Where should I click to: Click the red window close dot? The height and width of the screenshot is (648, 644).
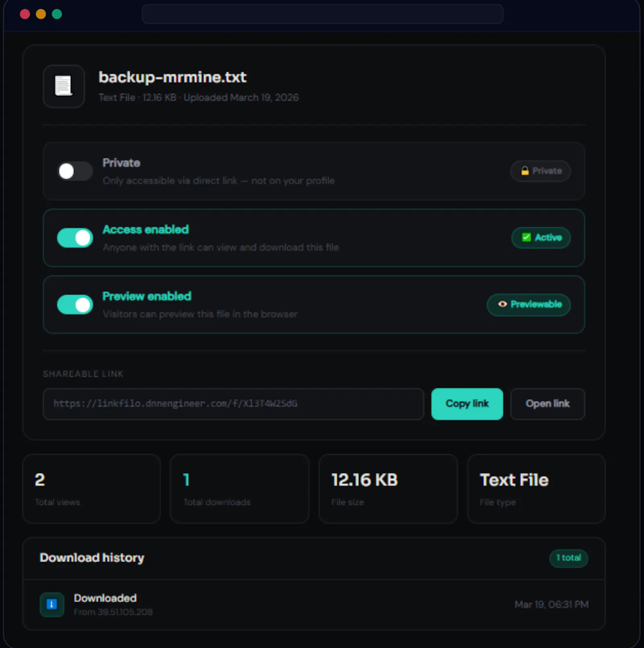coord(25,14)
